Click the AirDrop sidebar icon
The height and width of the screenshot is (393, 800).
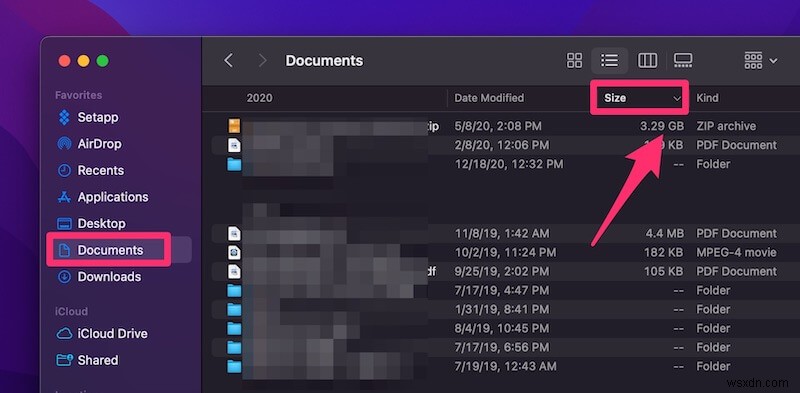tap(64, 144)
